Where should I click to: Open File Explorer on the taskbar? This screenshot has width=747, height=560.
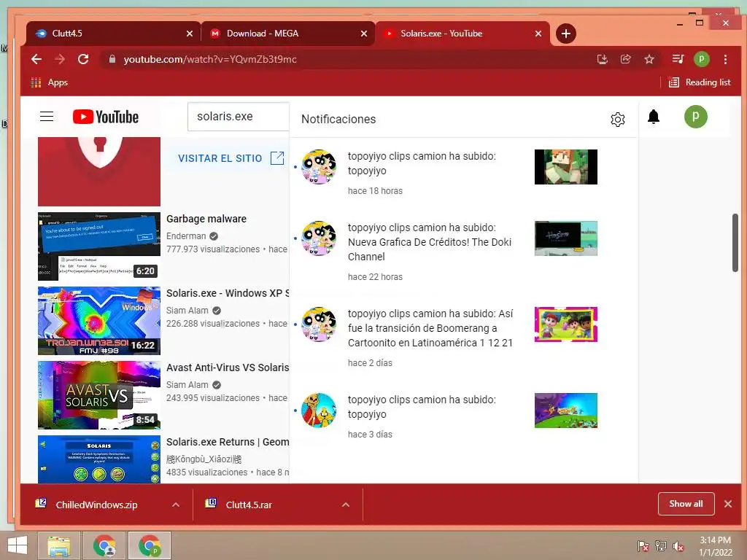tap(59, 545)
